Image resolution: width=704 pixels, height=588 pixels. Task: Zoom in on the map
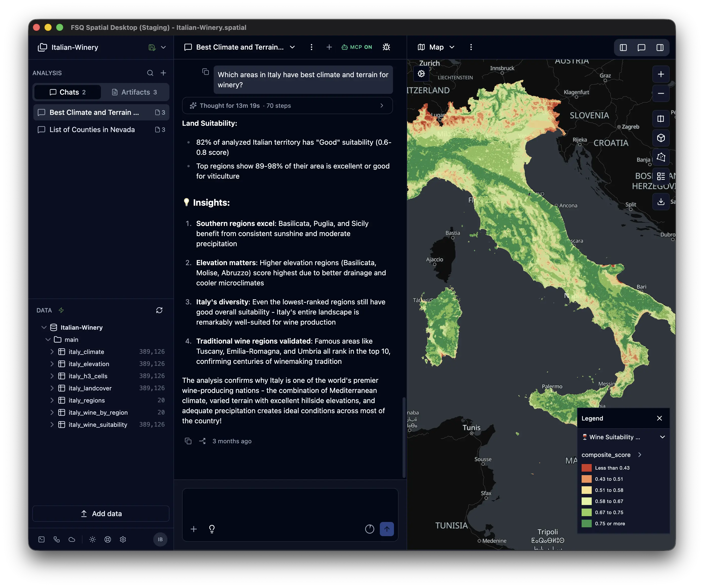point(661,74)
